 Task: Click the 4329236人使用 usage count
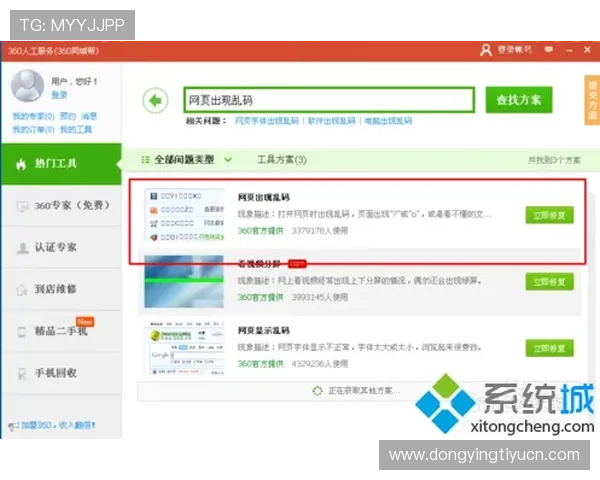tap(320, 364)
